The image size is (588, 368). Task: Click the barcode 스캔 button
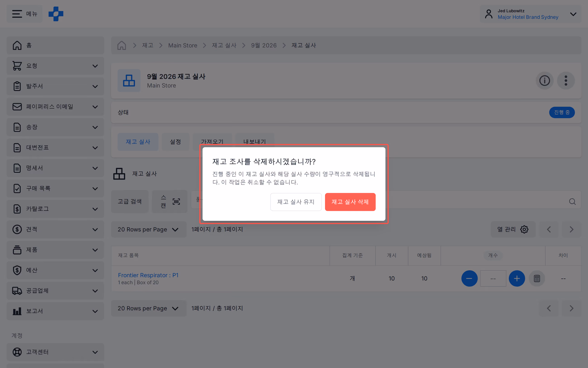pos(170,202)
